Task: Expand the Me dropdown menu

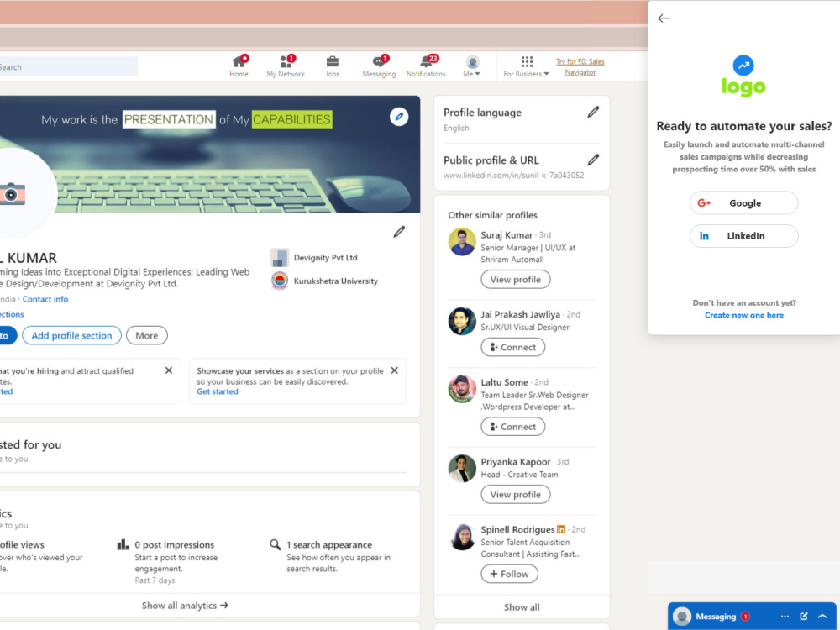Action: tap(472, 66)
